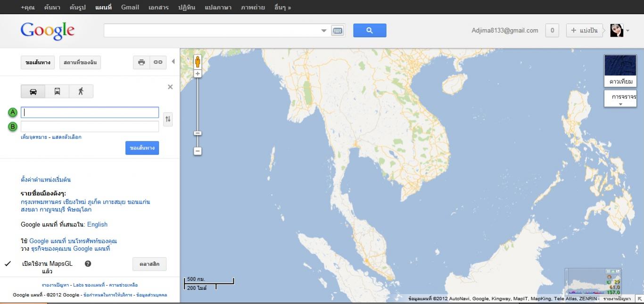Click the green B marker icon
This screenshot has width=644, height=304.
13,126
